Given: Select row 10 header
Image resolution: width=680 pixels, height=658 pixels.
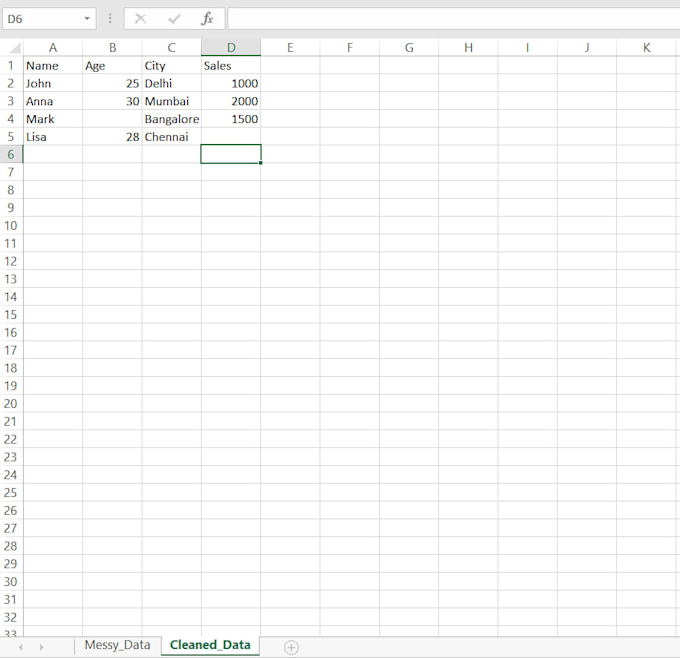Looking at the screenshot, I should pyautogui.click(x=11, y=226).
